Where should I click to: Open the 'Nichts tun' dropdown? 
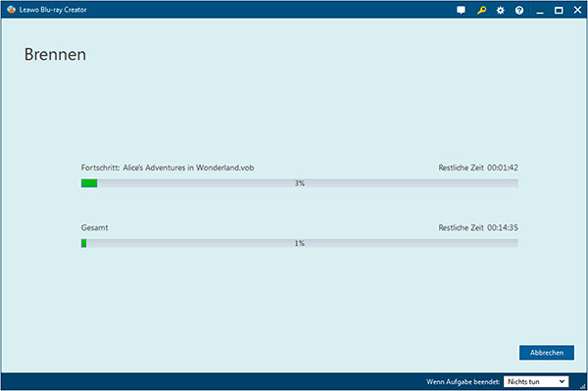coord(536,381)
